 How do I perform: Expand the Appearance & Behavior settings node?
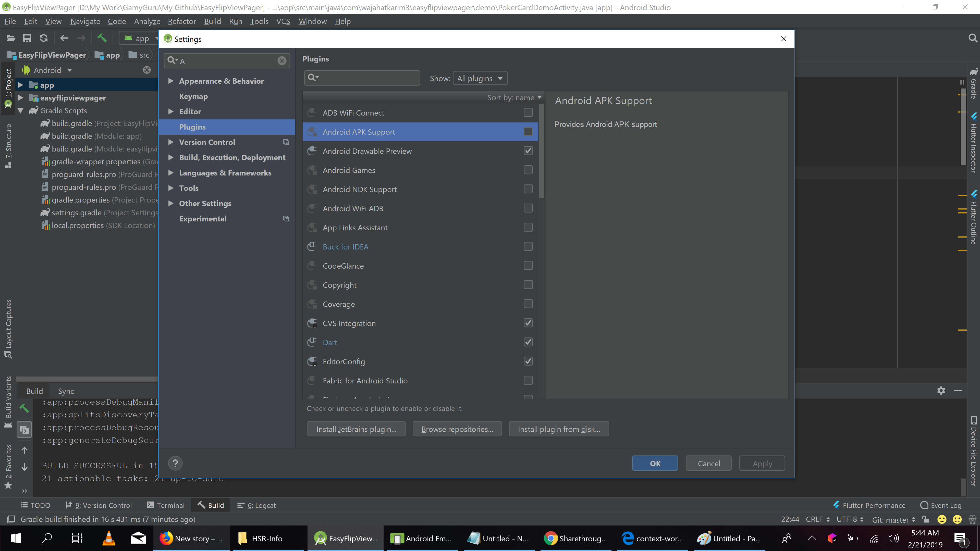[x=171, y=81]
